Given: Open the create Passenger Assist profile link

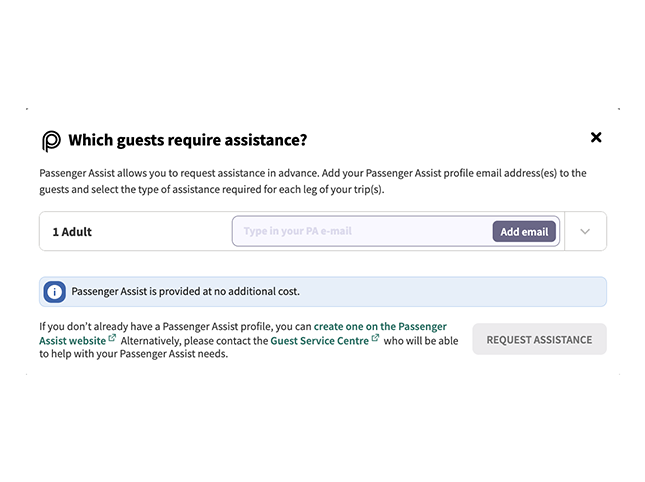Looking at the screenshot, I should 380,327.
